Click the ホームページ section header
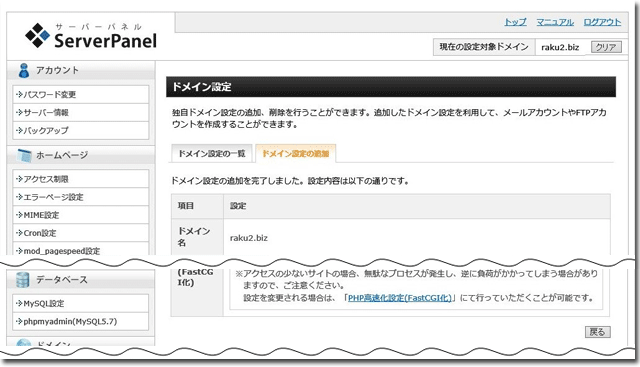Viewport: 640px width, 367px height. coord(80,155)
